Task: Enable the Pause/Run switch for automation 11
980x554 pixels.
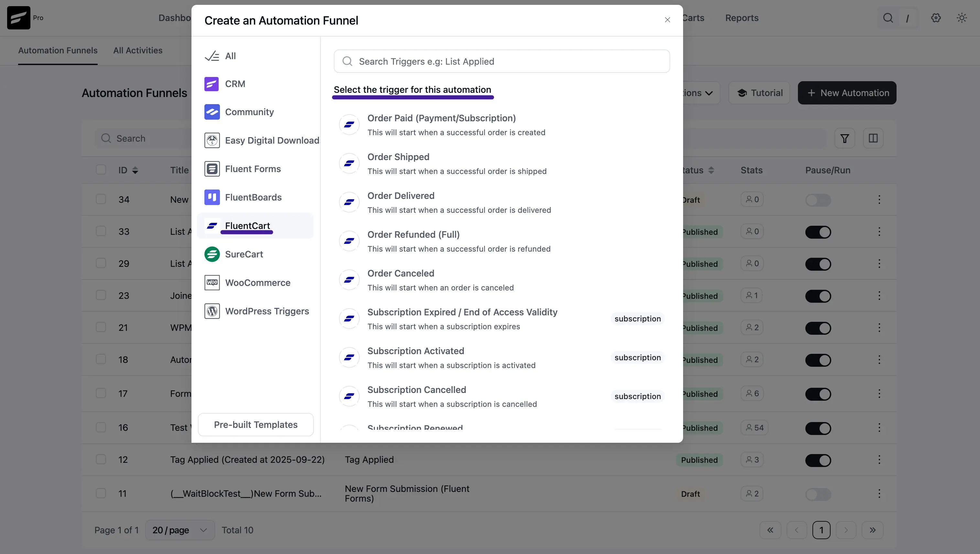Action: coord(818,494)
